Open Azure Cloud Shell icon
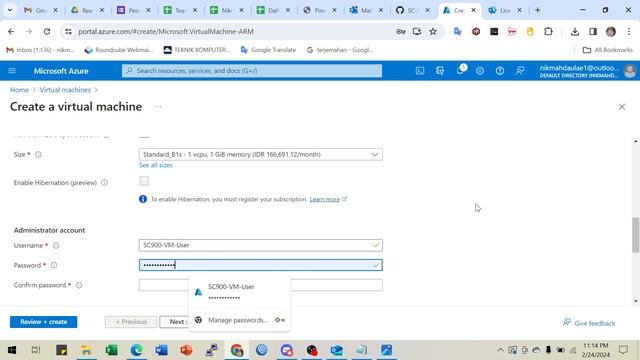Screen dimensions: 640x360 pyautogui.click(x=420, y=71)
